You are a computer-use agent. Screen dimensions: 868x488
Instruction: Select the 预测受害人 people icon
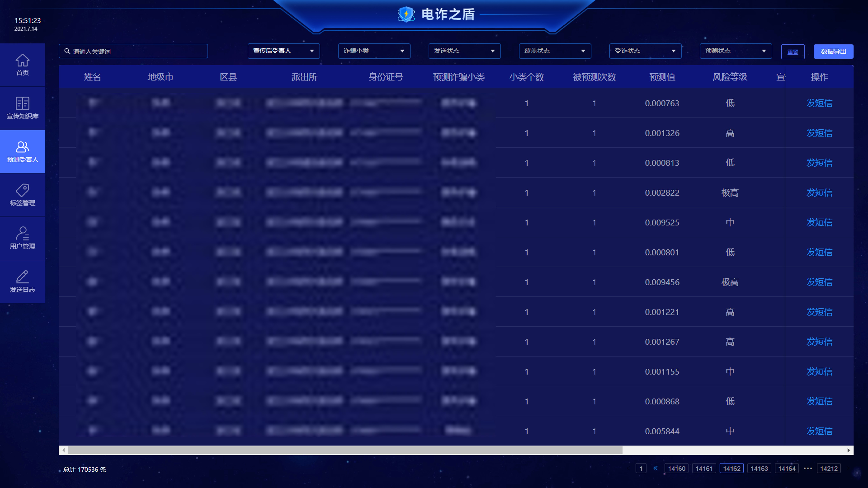(x=22, y=147)
